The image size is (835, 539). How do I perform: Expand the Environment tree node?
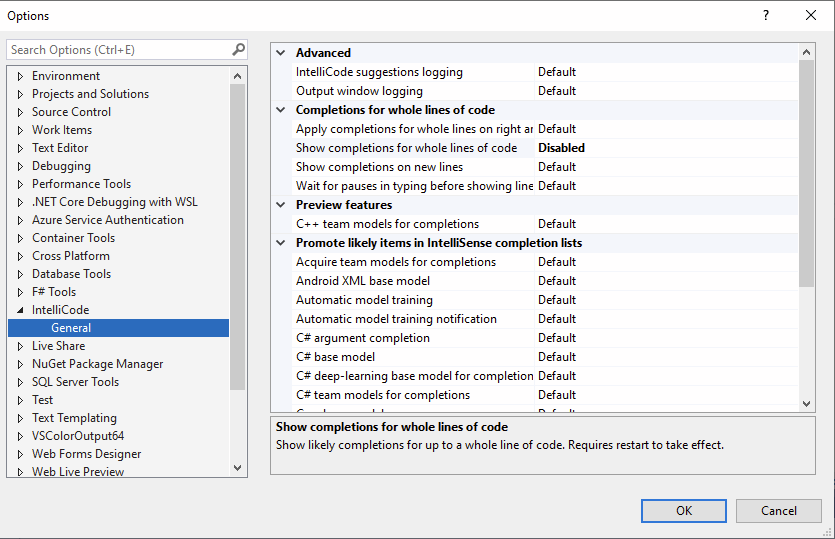(x=20, y=76)
